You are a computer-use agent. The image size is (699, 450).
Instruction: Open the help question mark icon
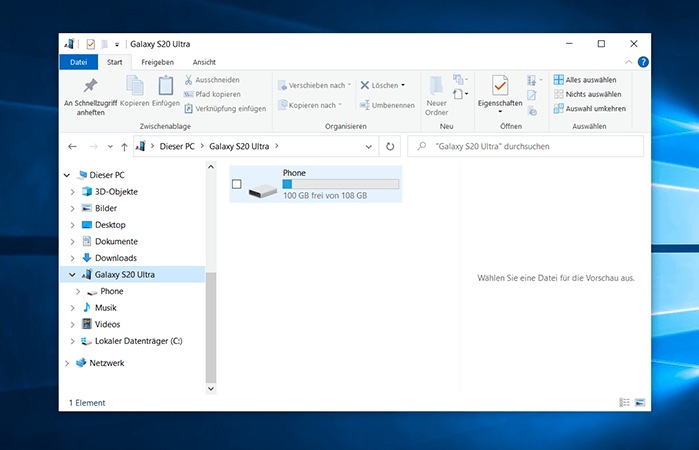643,62
